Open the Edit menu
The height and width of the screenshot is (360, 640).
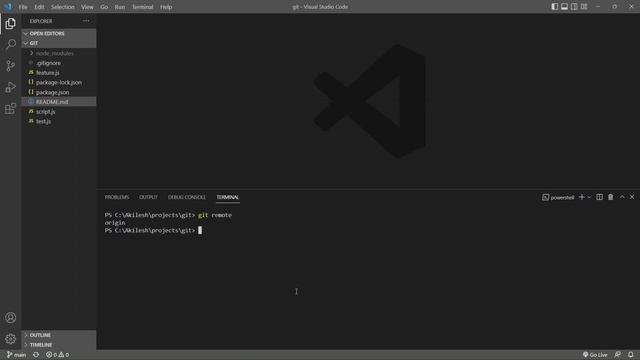(x=39, y=7)
